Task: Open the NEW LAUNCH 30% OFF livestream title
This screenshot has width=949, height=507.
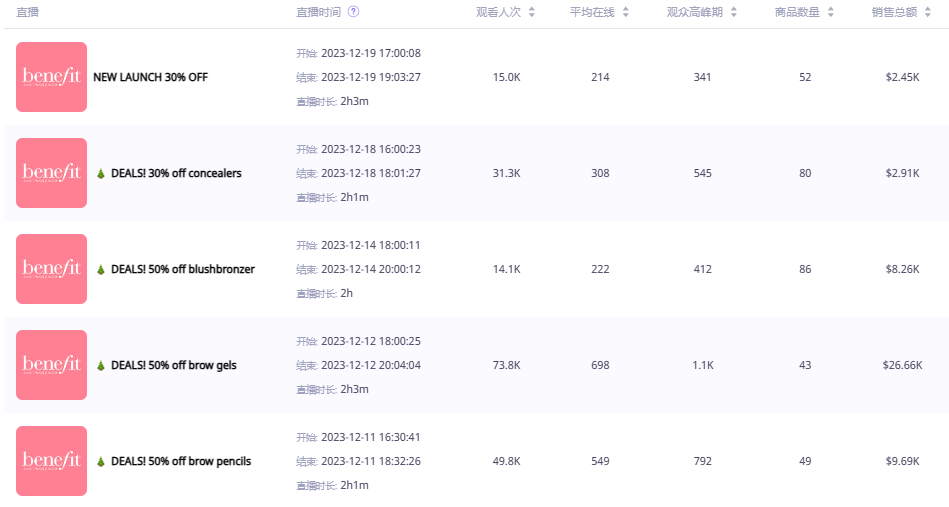Action: (x=150, y=77)
